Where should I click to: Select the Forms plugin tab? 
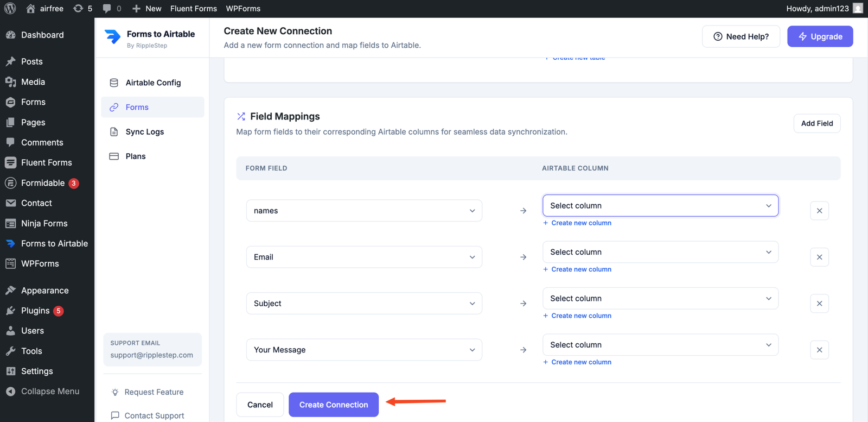(x=152, y=107)
